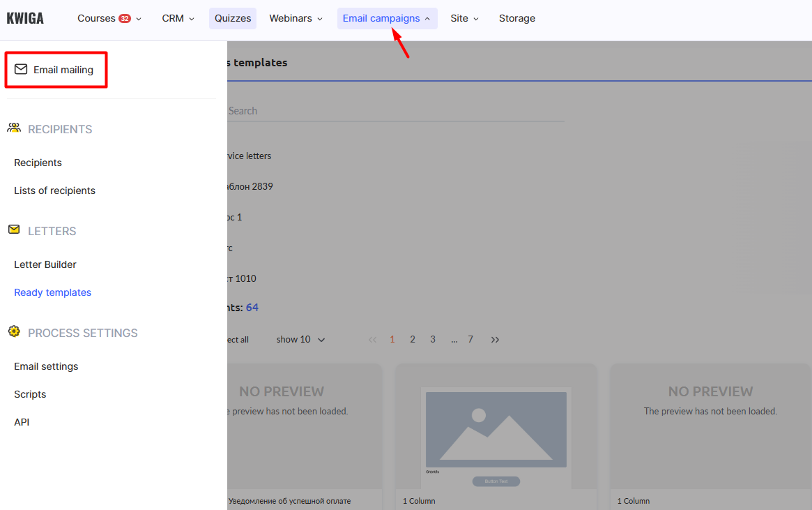
Task: Open the Quizzes menu item
Action: [x=233, y=19]
